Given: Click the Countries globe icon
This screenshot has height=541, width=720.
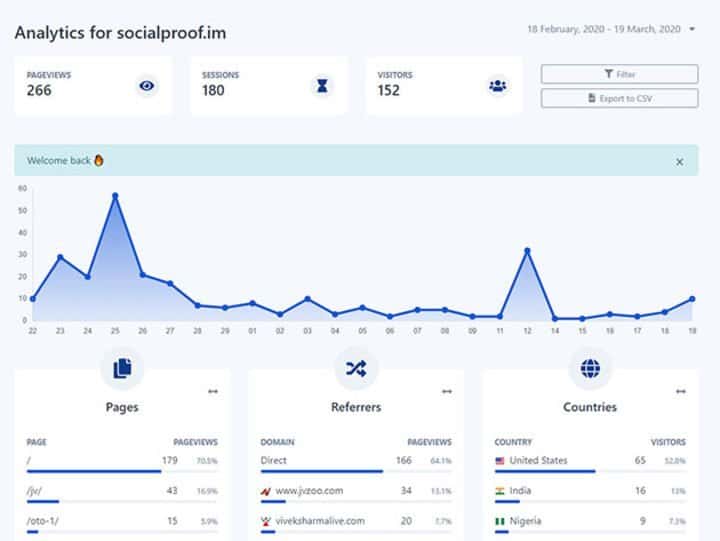Looking at the screenshot, I should click(x=590, y=369).
